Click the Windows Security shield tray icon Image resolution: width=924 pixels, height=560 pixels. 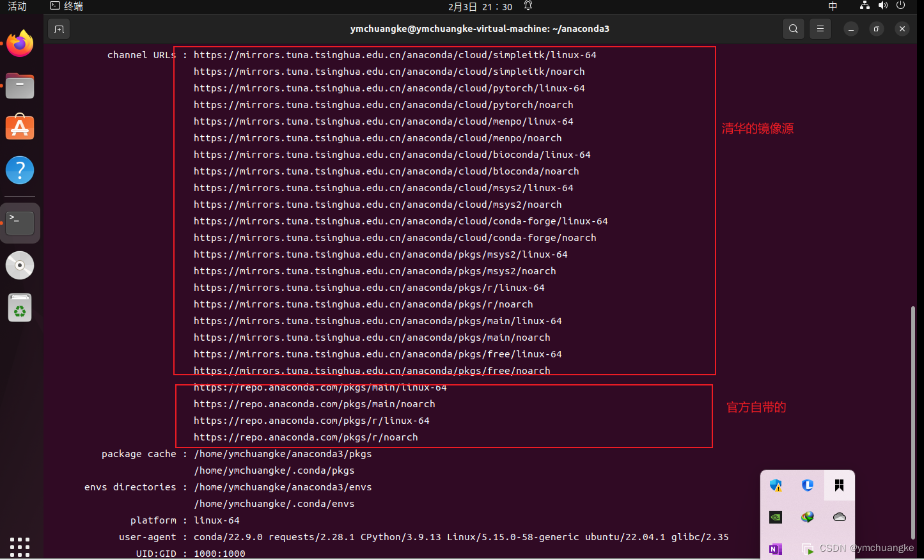(x=776, y=485)
